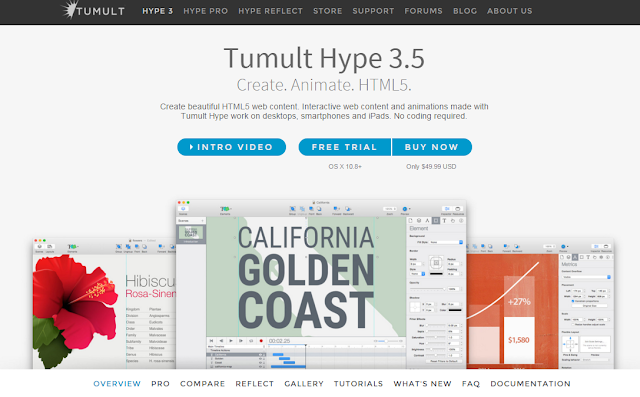This screenshot has width=640, height=397.
Task: Toggle visibility of the Coast timeline layer
Action: pyautogui.click(x=260, y=362)
